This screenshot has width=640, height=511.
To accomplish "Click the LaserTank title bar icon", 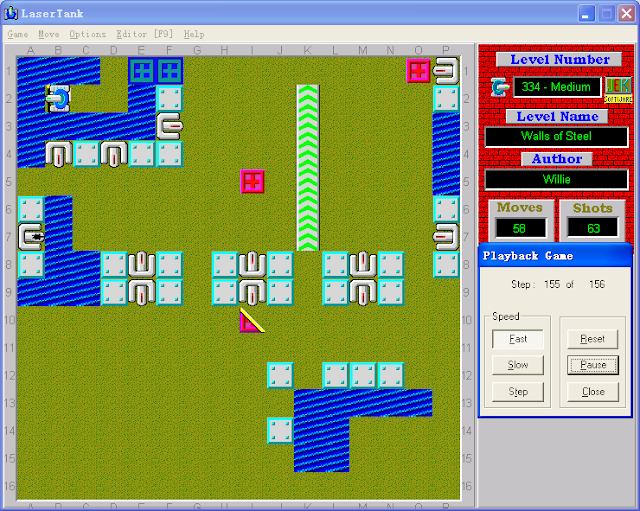I will coord(11,13).
